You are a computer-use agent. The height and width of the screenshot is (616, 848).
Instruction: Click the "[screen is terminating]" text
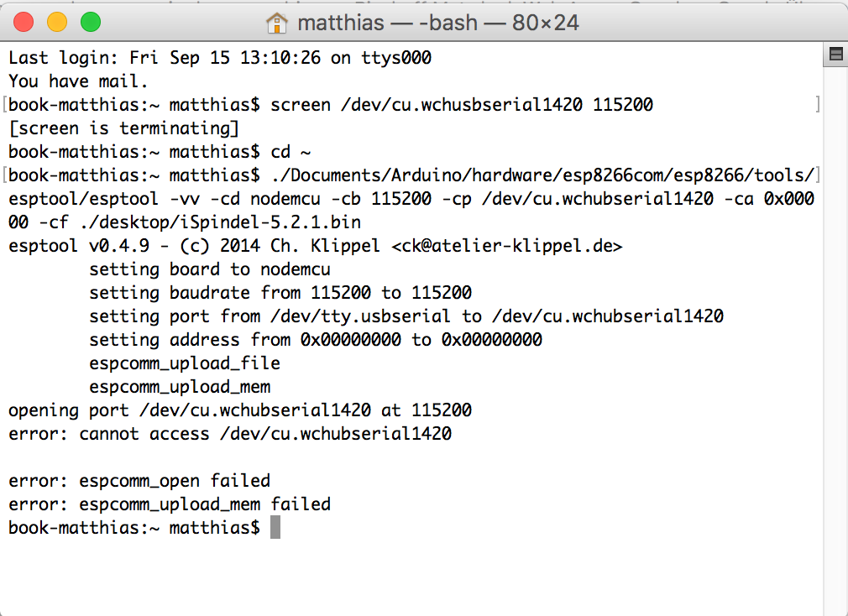(x=123, y=128)
